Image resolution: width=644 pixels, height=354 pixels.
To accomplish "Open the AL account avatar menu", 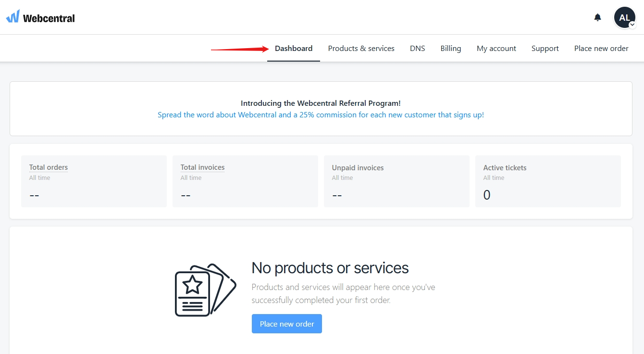I will pos(624,17).
